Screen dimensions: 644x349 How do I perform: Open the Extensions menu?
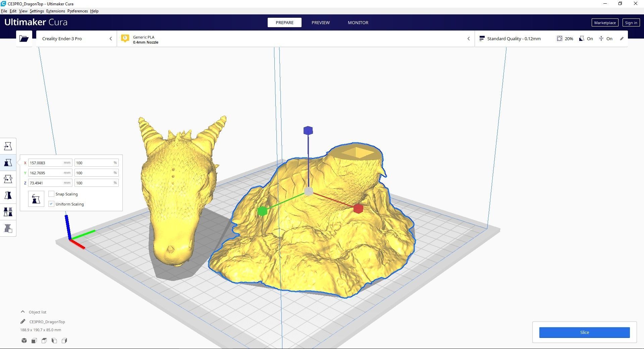pos(56,11)
